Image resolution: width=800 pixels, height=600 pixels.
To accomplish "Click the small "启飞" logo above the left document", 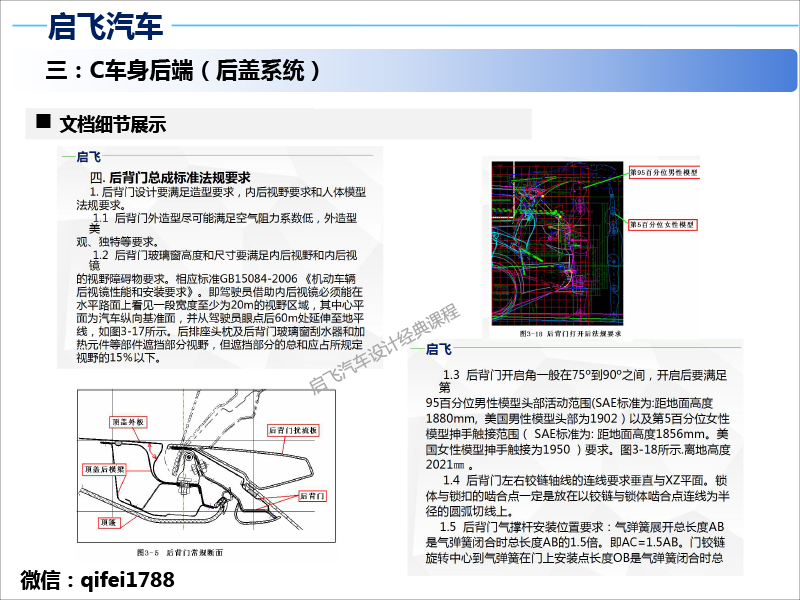I will coord(88,157).
